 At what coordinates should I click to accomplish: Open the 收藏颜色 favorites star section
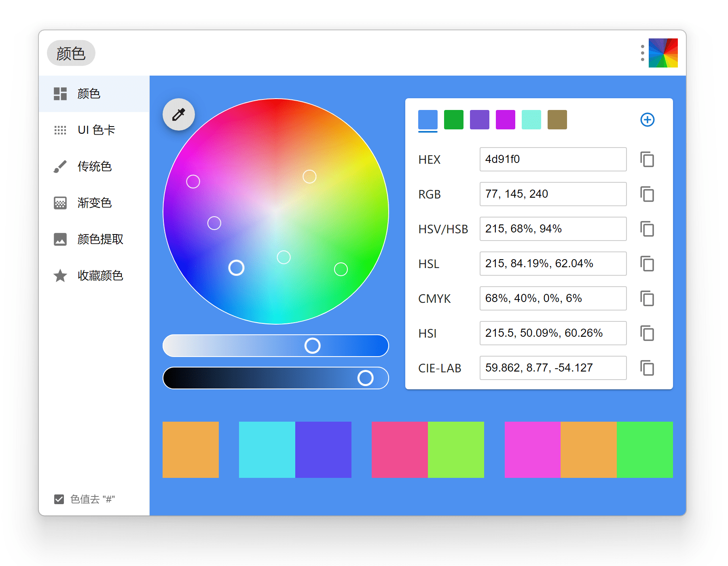[100, 276]
